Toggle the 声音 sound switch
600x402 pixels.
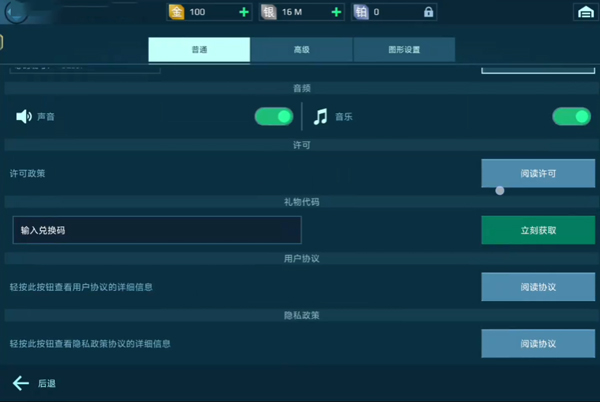273,117
